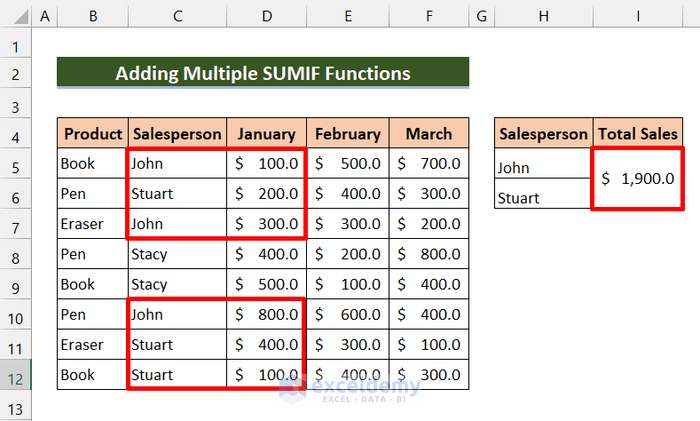700x421 pixels.
Task: Click the 'January' header cell
Action: (x=267, y=134)
